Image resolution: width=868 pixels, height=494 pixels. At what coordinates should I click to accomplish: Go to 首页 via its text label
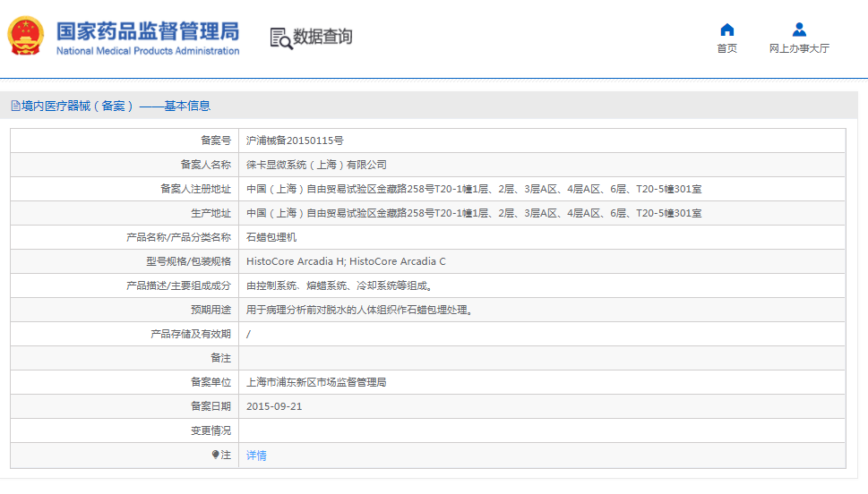tap(726, 48)
